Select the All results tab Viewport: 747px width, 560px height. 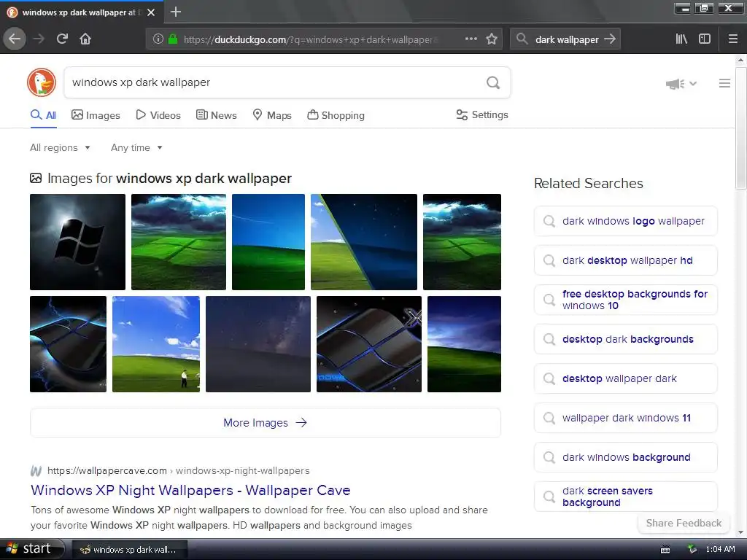coord(43,115)
